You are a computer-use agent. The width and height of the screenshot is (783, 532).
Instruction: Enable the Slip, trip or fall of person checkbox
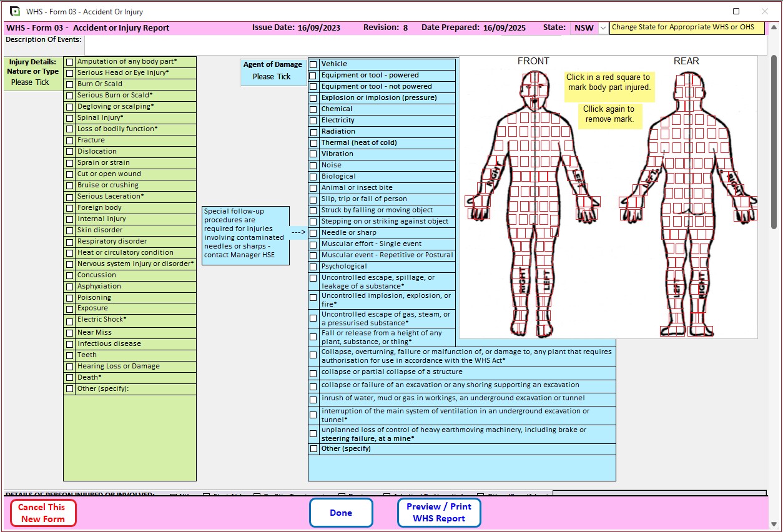(313, 199)
